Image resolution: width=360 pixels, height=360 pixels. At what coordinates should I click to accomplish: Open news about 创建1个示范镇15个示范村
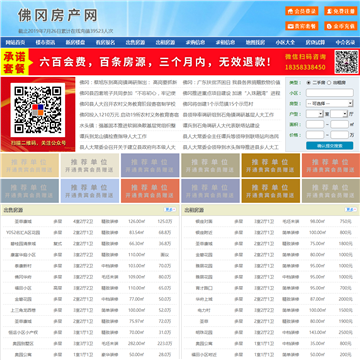(x=218, y=104)
